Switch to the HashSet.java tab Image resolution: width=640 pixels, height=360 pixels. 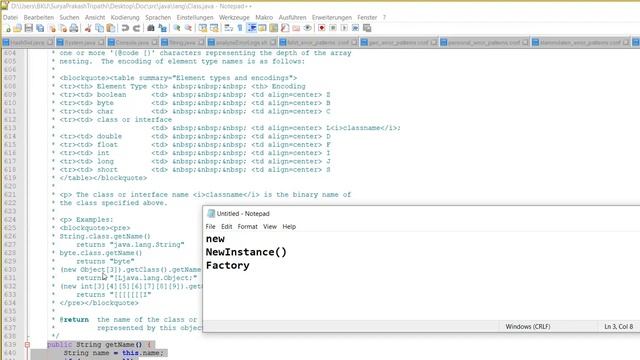[x=28, y=42]
